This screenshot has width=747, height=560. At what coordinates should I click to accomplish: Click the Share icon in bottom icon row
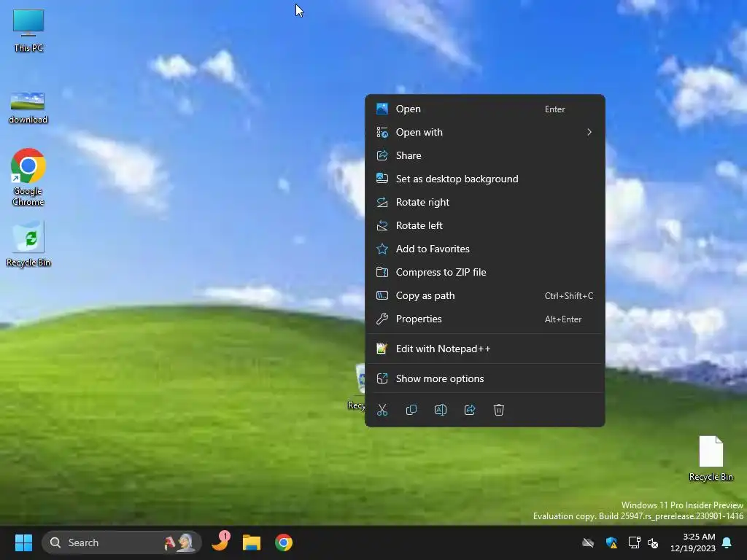[470, 410]
